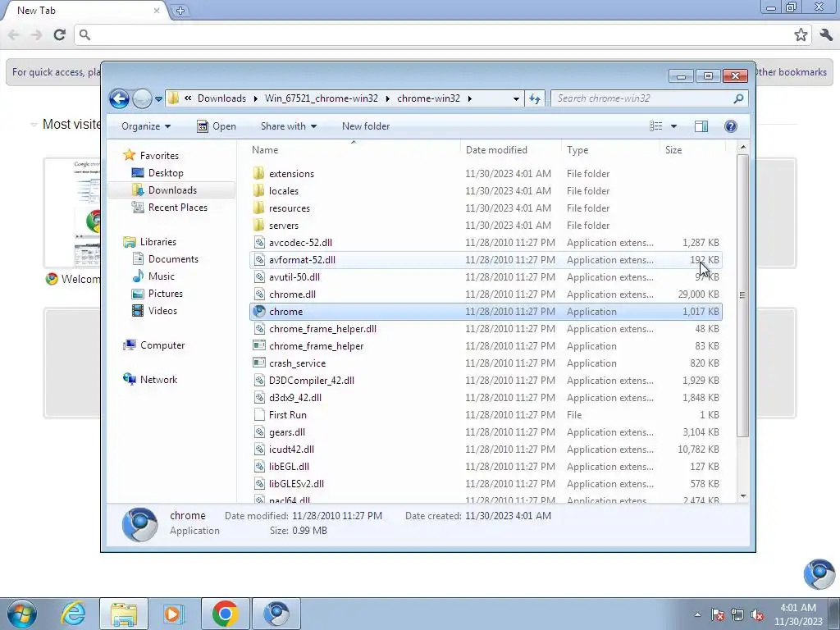Open recent locations dropdown next to Forward

click(x=158, y=99)
